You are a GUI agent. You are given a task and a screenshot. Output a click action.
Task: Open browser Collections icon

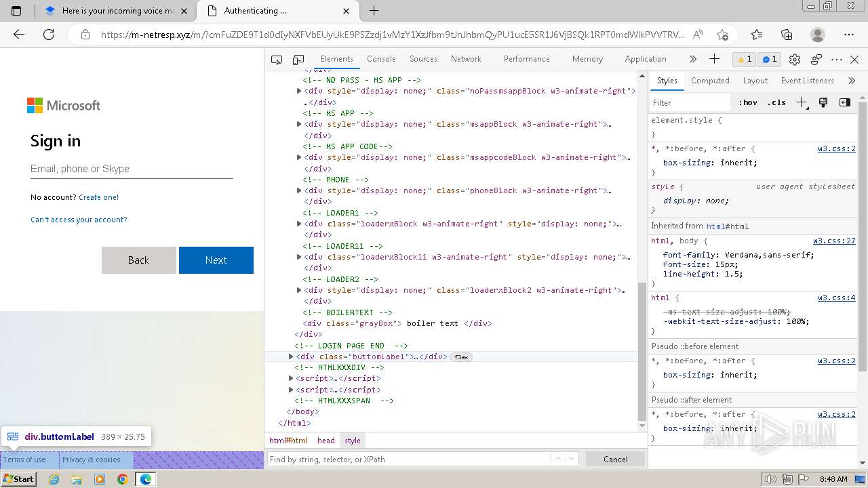point(787,35)
